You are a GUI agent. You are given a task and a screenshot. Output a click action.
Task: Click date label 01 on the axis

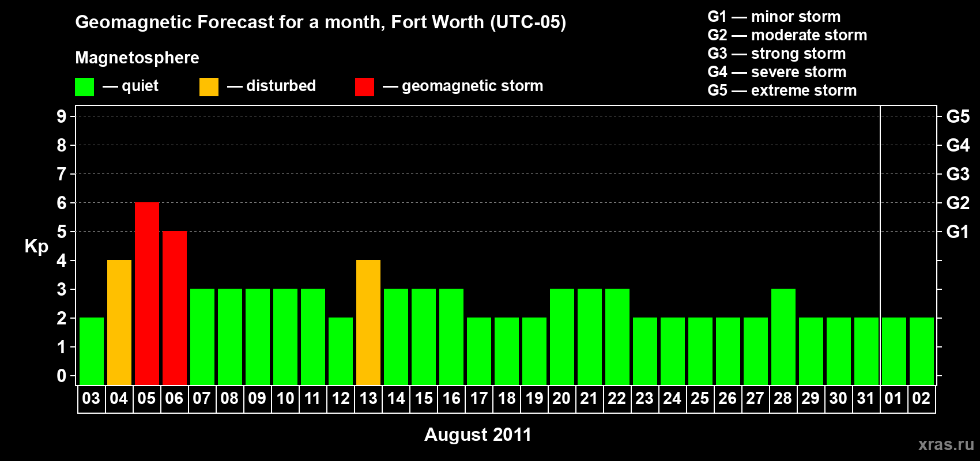click(894, 398)
